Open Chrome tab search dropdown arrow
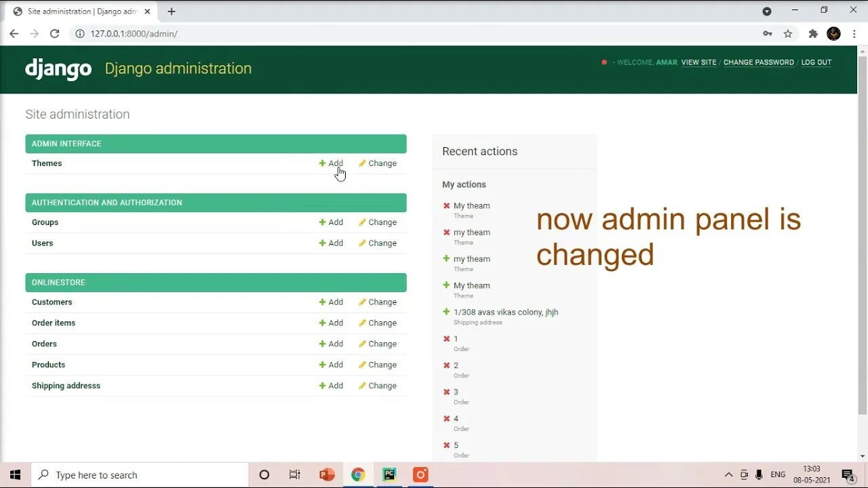The width and height of the screenshot is (868, 488). pos(767,12)
